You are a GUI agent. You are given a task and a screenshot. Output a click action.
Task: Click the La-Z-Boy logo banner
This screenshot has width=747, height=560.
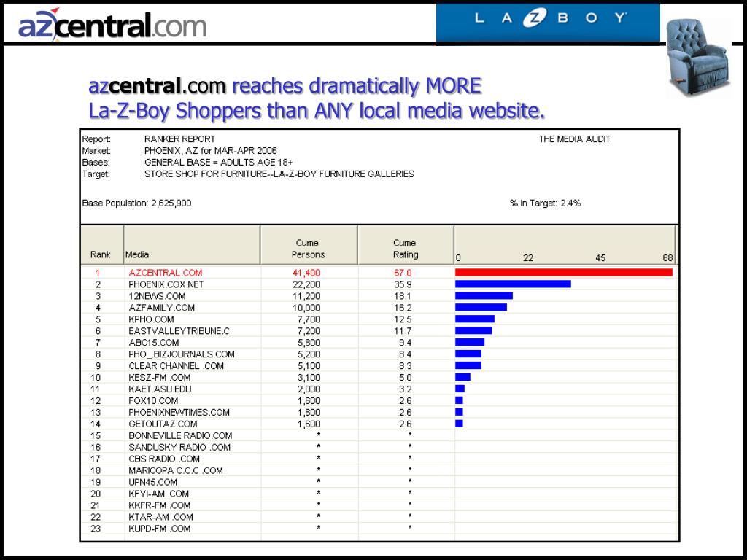pos(548,23)
